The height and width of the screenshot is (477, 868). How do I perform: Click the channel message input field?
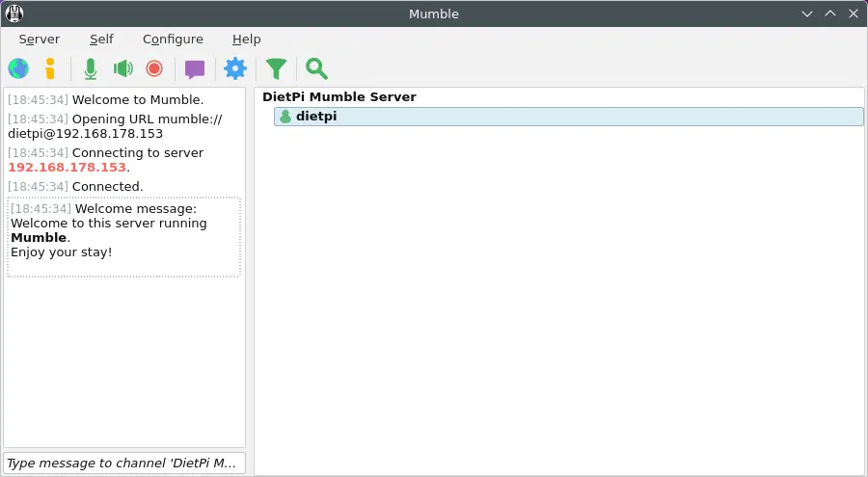(x=124, y=464)
